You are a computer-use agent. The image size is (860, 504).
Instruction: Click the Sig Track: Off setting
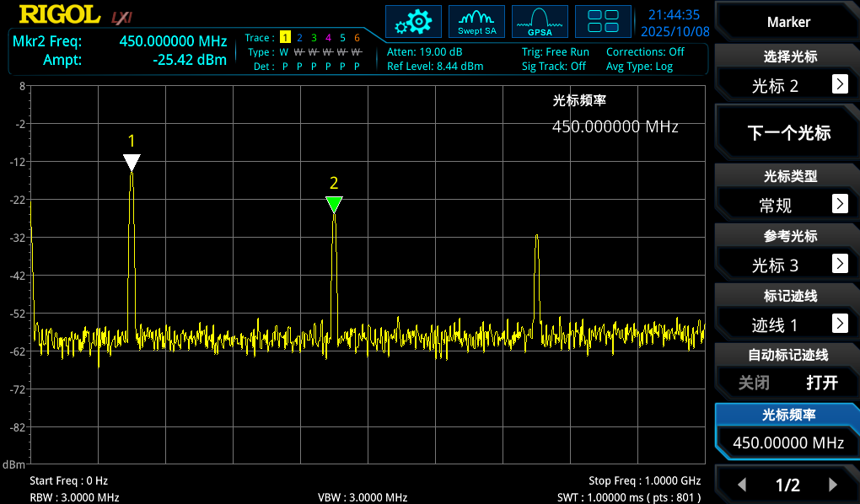click(553, 67)
